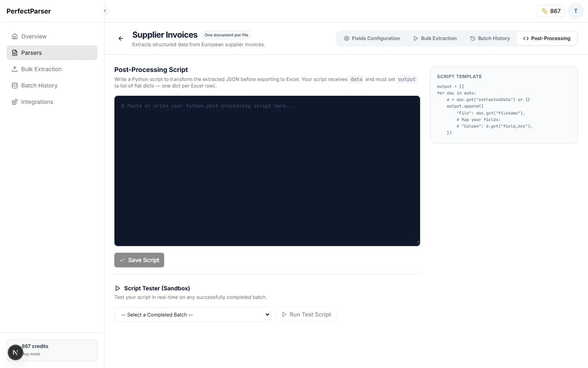Click the Supplier Invoices title

(165, 35)
